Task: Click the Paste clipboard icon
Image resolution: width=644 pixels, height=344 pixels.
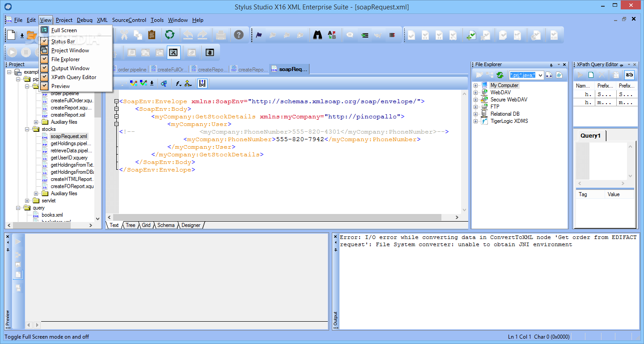Action: (152, 35)
